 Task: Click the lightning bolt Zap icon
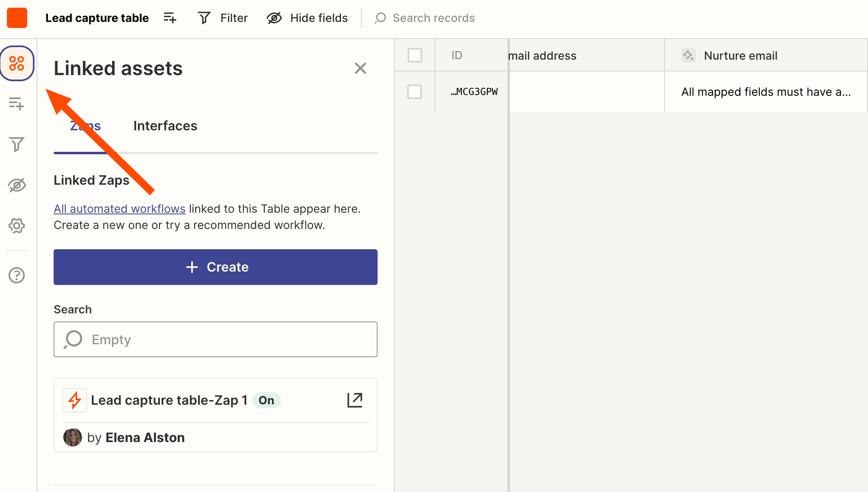click(75, 400)
